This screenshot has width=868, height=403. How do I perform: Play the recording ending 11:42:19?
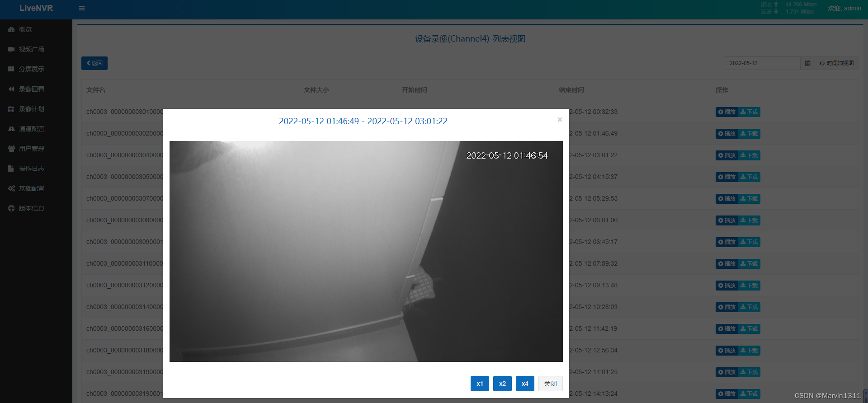click(x=726, y=329)
